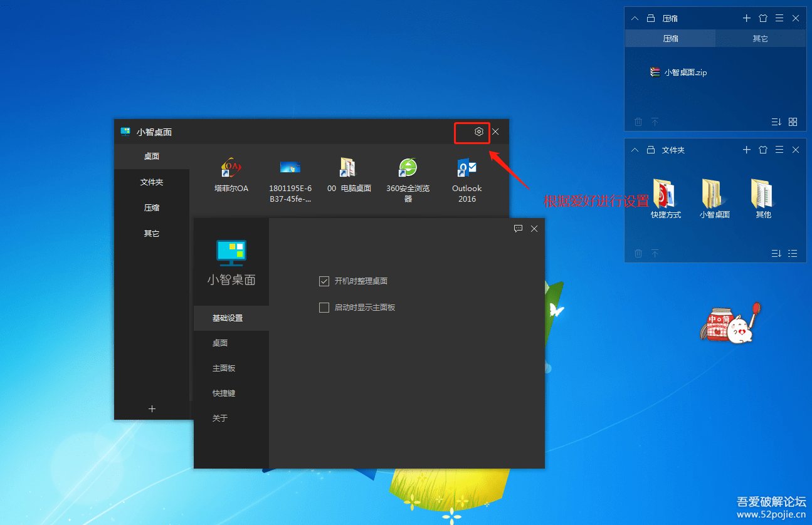
Task: Select the 1801195E-6B37-45fe image file
Action: (290, 180)
